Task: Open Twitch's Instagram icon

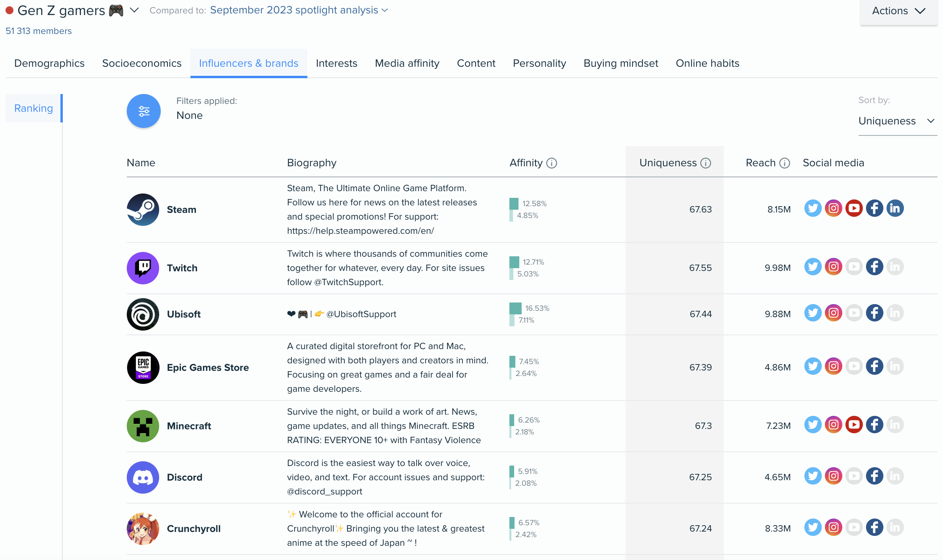Action: coord(834,267)
